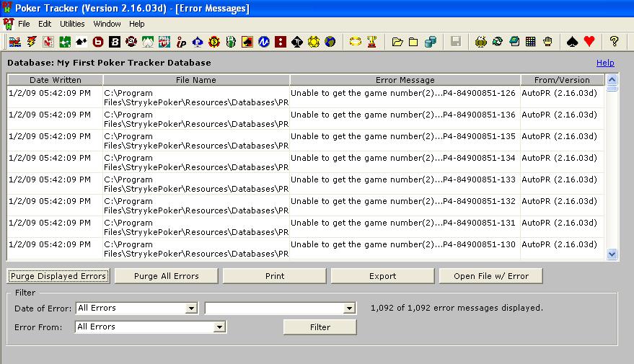634x364 pixels.
Task: Sort by Error Message column header
Action: click(x=405, y=80)
